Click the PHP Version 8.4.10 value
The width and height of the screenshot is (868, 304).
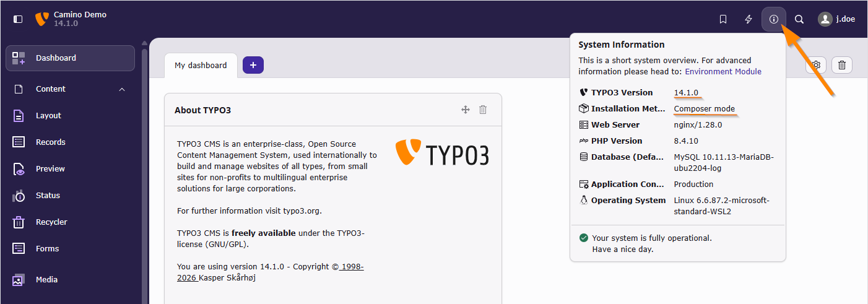click(686, 141)
